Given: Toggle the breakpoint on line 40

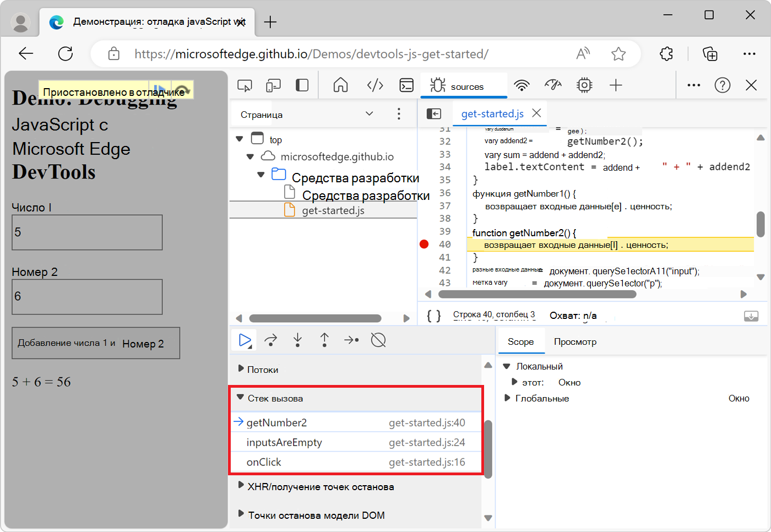Looking at the screenshot, I should 424,245.
